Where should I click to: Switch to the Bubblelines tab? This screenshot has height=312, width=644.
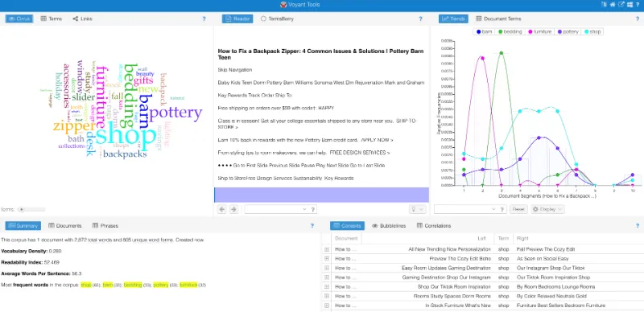click(389, 225)
